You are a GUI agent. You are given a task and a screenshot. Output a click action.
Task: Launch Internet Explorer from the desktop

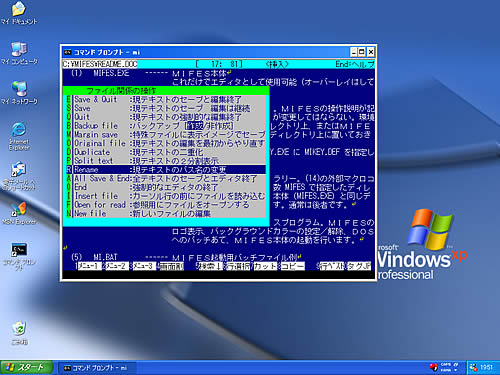tap(19, 136)
